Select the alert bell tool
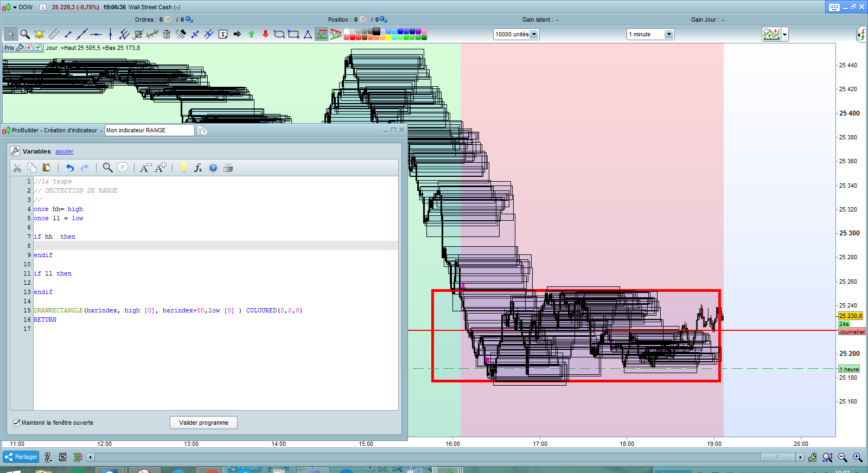Screen dimensions: 868x473 click(x=39, y=34)
